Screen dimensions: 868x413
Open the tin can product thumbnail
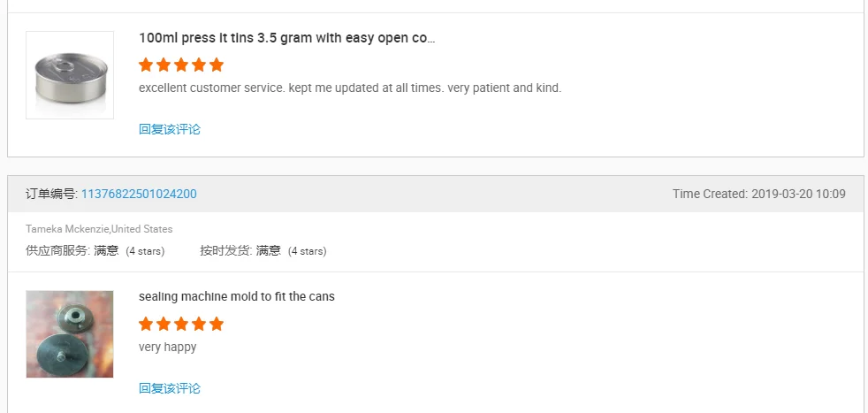[x=70, y=75]
